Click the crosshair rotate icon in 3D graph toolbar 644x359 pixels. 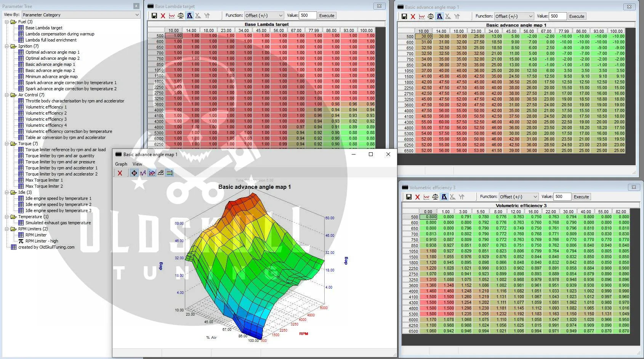click(x=134, y=173)
